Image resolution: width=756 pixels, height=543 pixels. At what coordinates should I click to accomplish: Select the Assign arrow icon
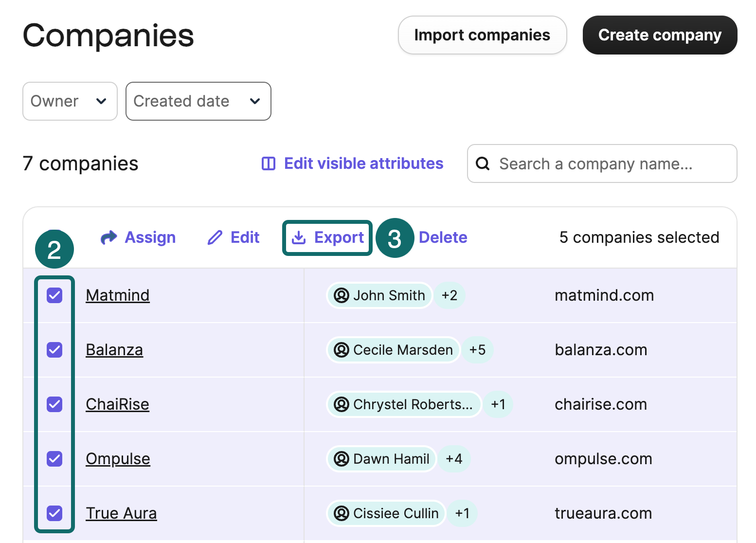[x=109, y=237]
